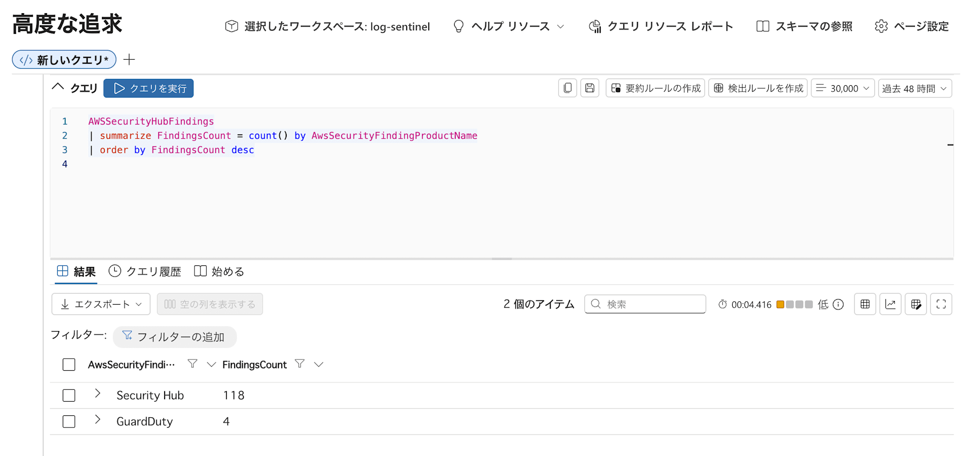Click 空の列を表示する button
This screenshot has width=980, height=456.
click(x=210, y=304)
